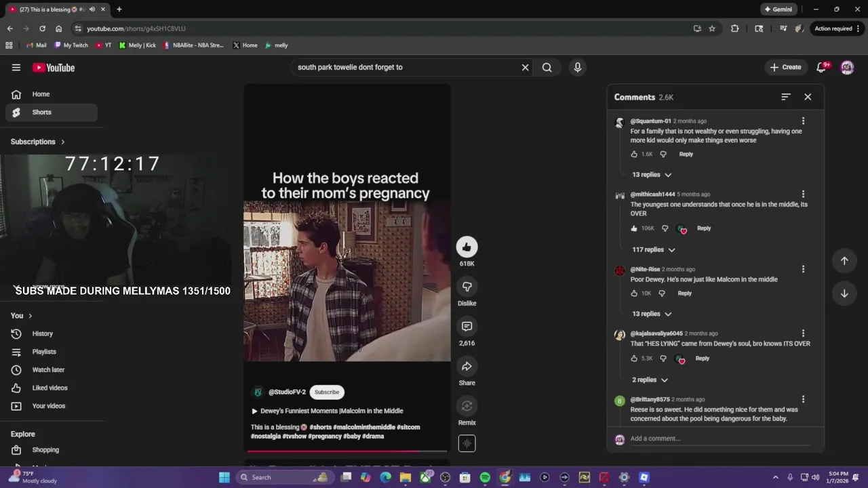
Task: Reply to @kajalsavaliya6045's comment
Action: tap(703, 359)
